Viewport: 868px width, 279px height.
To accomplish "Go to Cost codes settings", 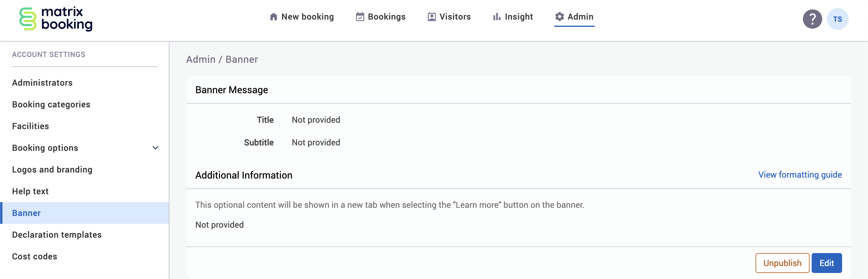I will coord(35,256).
